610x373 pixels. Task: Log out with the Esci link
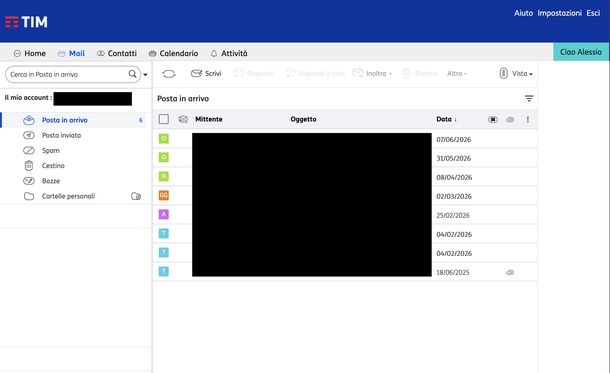click(593, 13)
